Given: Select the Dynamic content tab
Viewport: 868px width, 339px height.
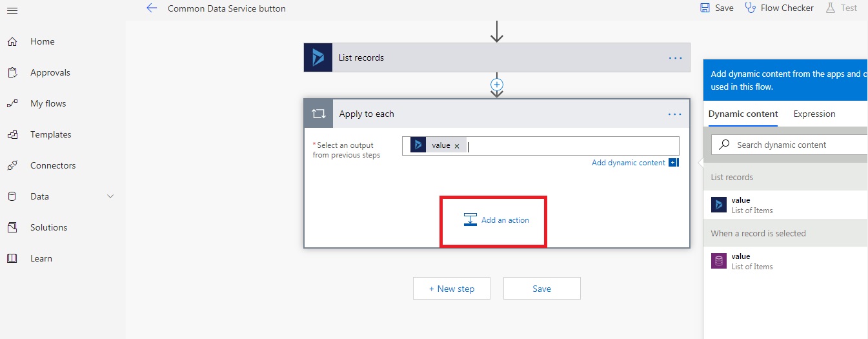Looking at the screenshot, I should tap(743, 114).
